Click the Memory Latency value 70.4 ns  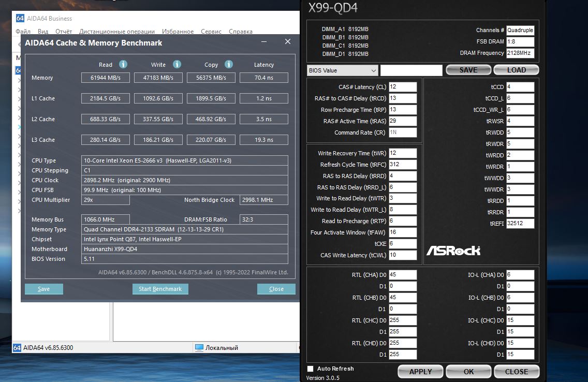(x=264, y=78)
